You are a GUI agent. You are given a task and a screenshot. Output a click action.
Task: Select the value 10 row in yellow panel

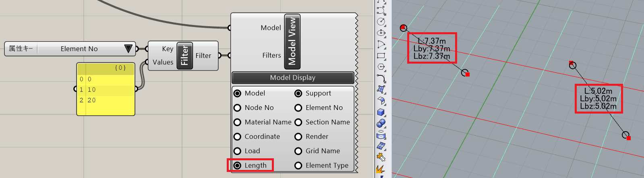[x=106, y=90]
